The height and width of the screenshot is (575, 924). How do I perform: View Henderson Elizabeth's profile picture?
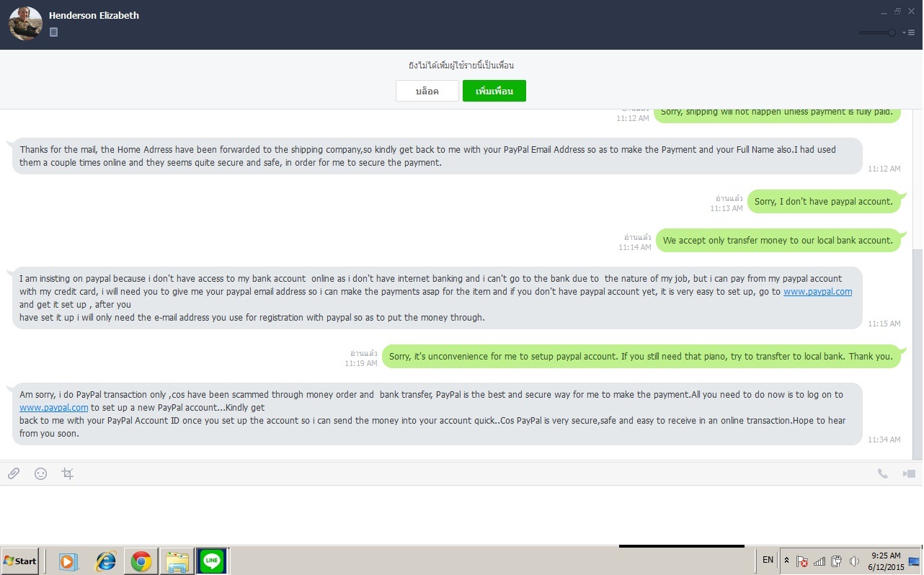click(25, 24)
